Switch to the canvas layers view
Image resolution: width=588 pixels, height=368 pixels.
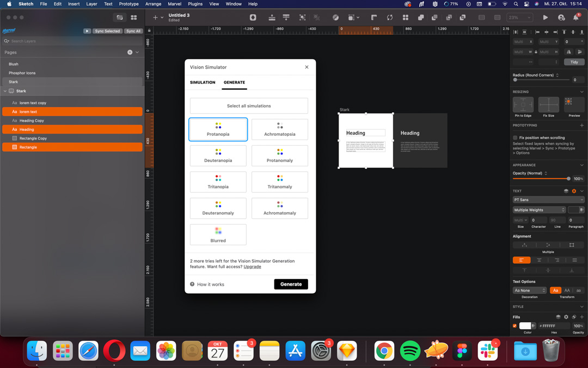(x=120, y=17)
